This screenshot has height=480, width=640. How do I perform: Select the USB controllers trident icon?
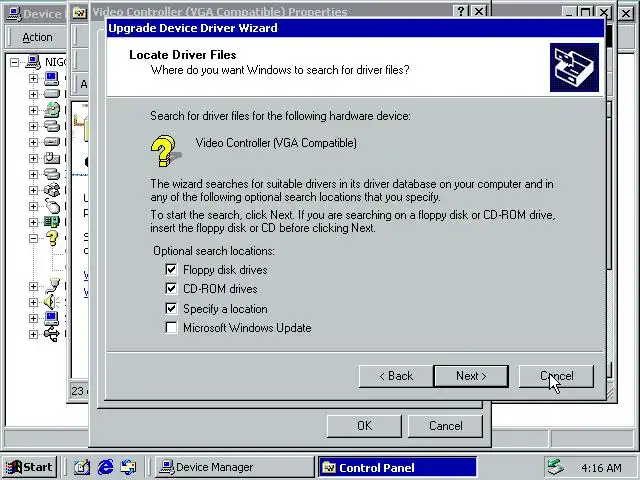click(52, 334)
